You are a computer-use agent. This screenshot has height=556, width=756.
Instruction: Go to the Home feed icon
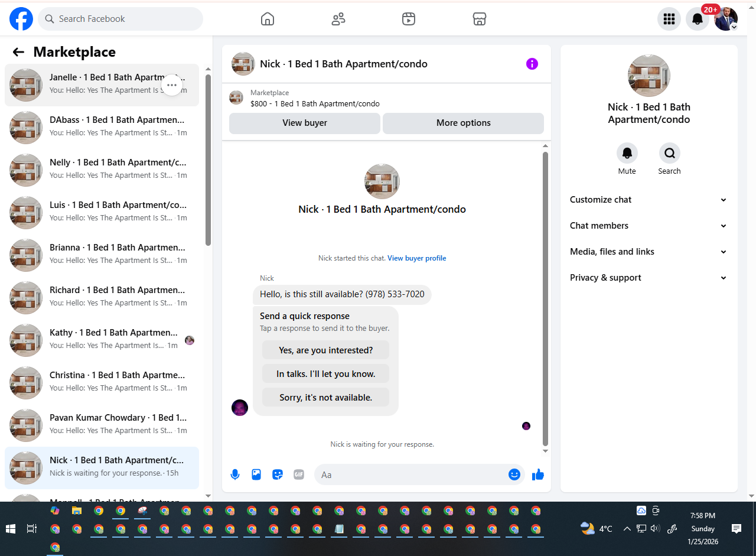[268, 19]
